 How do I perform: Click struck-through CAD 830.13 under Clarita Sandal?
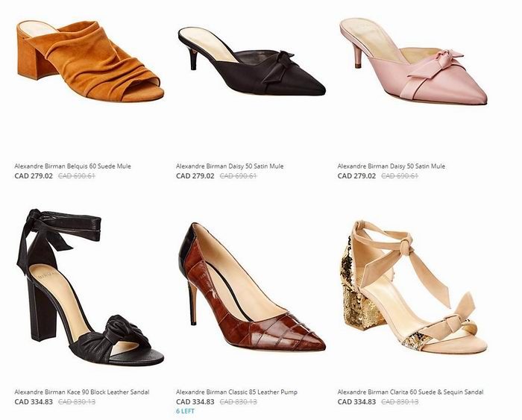[400, 402]
